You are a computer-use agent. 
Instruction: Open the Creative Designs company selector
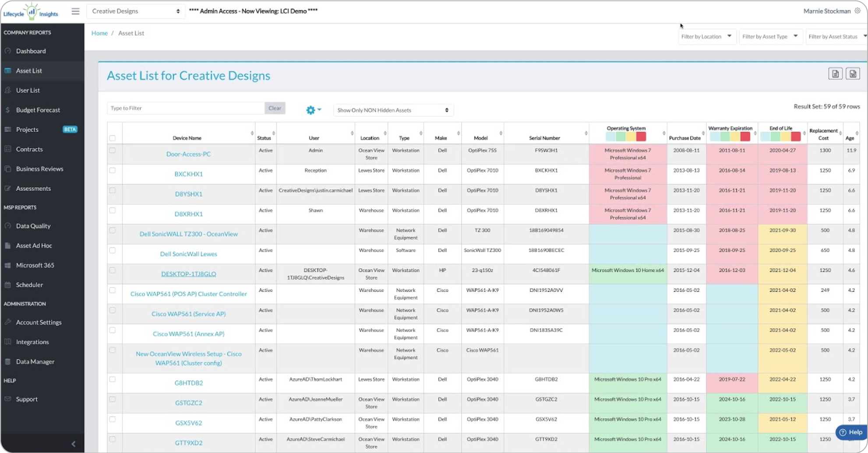[x=136, y=11]
